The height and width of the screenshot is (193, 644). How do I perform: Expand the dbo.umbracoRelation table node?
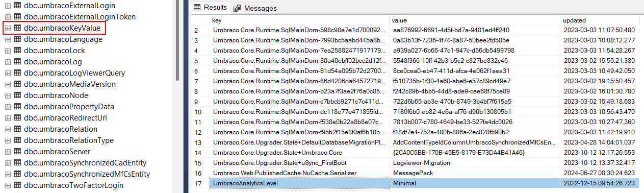(x=8, y=129)
